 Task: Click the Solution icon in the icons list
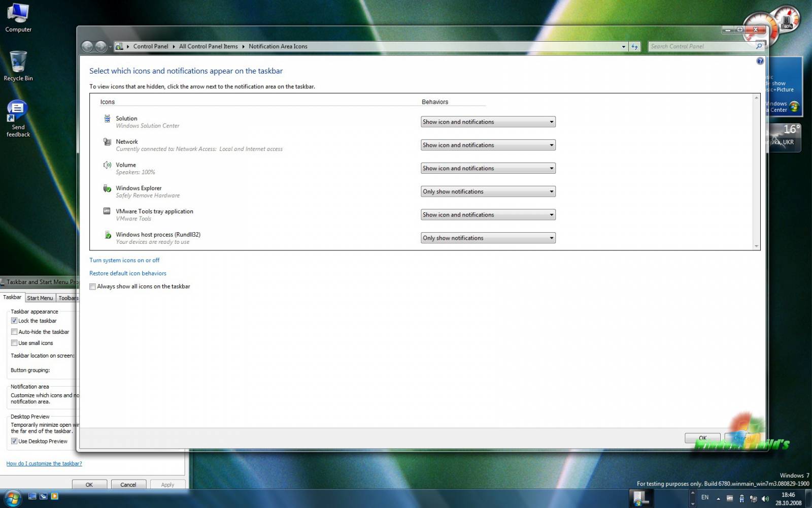point(107,118)
